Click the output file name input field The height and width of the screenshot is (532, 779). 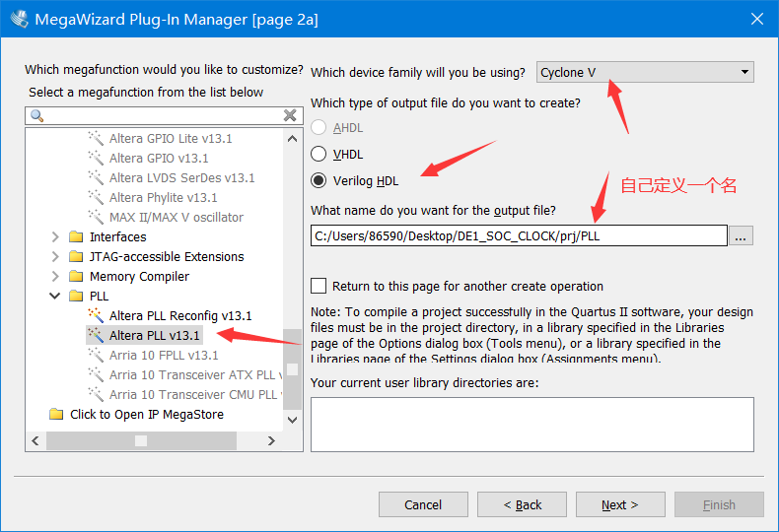tap(519, 235)
